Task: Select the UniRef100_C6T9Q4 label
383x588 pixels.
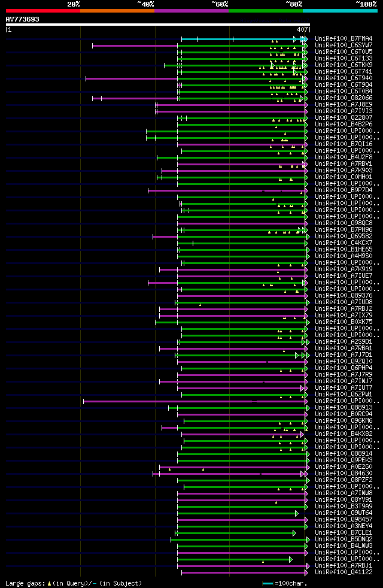Action: tap(344, 85)
